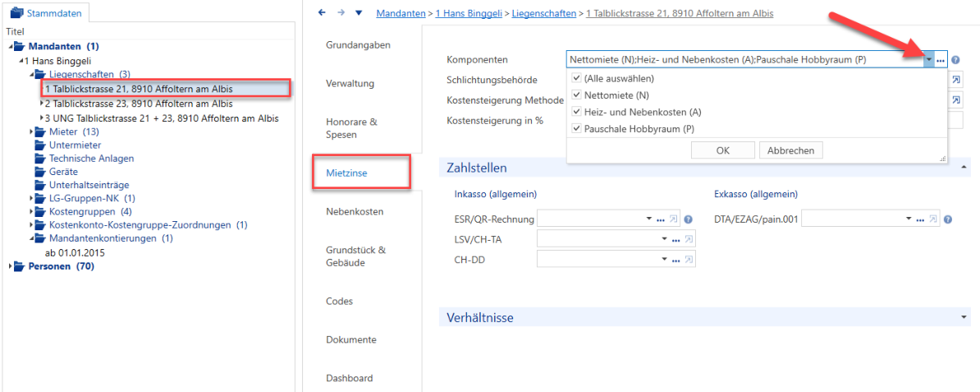Click the Geräte folder icon
Viewport: 980px width, 392px height.
tap(41, 172)
